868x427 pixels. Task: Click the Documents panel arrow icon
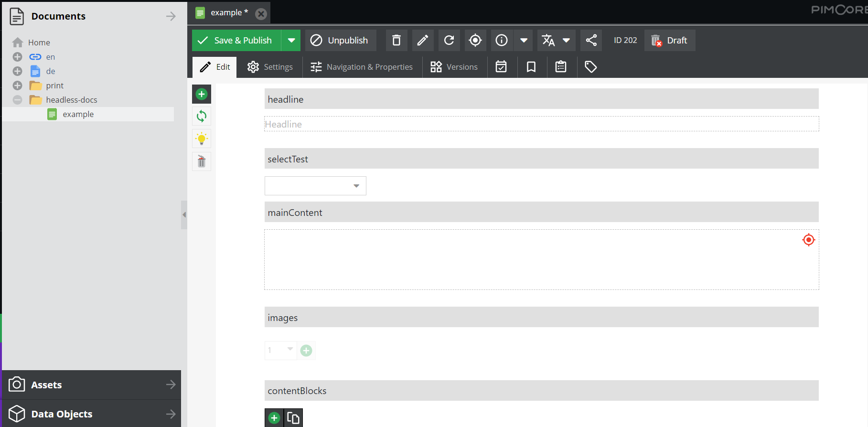(171, 16)
